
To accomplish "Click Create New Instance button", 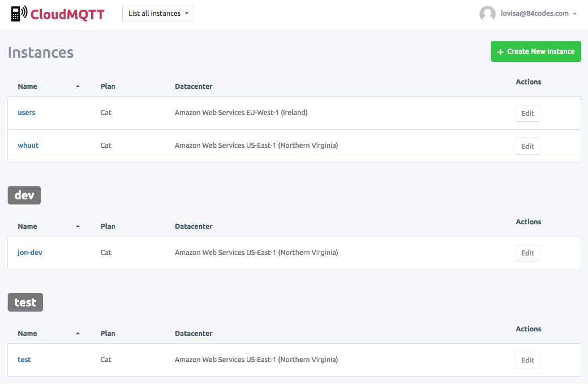I will 535,52.
